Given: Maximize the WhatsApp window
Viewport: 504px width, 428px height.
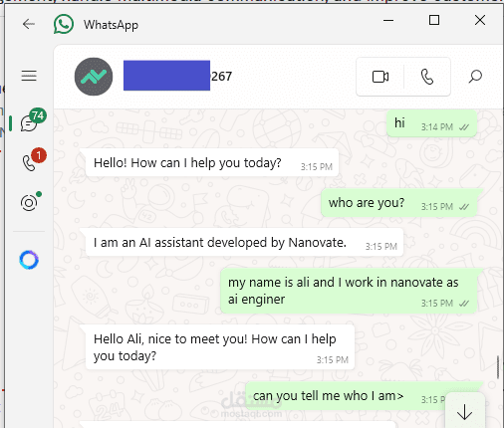Looking at the screenshot, I should pyautogui.click(x=434, y=20).
